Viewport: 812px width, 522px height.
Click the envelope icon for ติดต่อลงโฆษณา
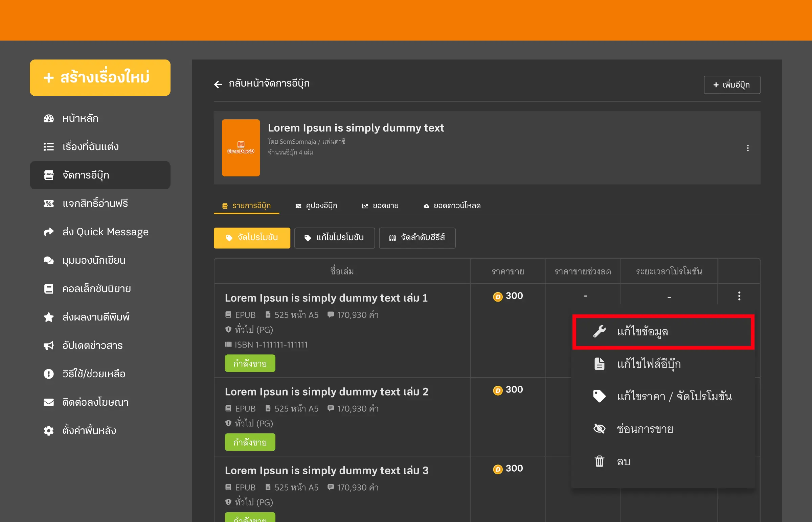pos(48,402)
